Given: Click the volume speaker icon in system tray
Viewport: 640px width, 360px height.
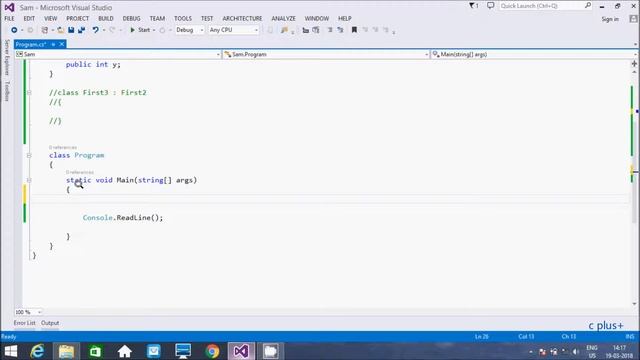Looking at the screenshot, I should [576, 351].
